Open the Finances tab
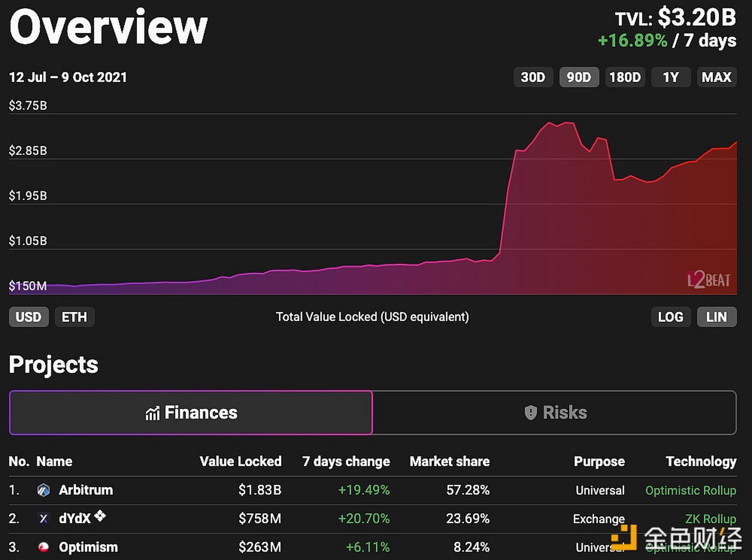Screen dimensions: 752x560 (191, 413)
